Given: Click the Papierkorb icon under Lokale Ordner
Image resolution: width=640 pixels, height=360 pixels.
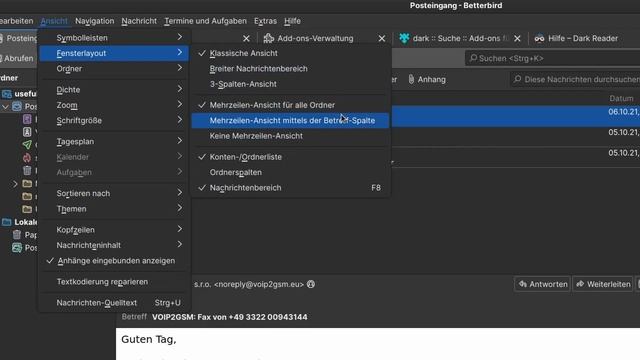Looking at the screenshot, I should (17, 235).
